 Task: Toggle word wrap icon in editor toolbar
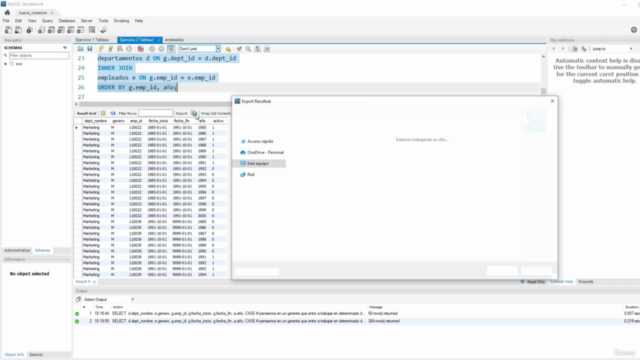click(267, 49)
